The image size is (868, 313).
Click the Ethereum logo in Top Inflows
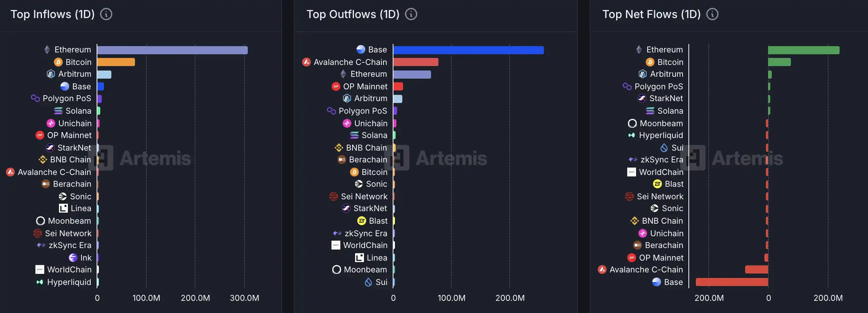pos(47,49)
